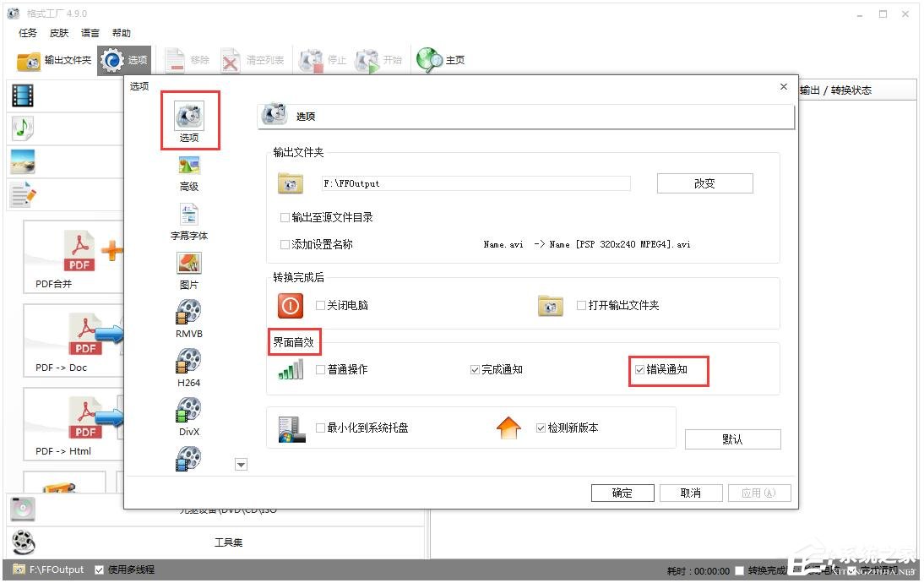Open the 帮助 menu
This screenshot has width=924, height=583.
[x=122, y=33]
